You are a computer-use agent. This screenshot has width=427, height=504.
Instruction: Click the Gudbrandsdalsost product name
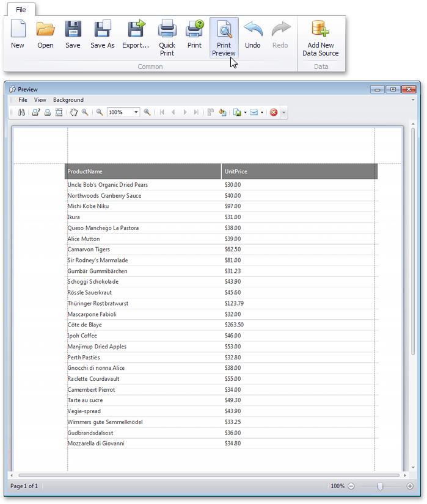pyautogui.click(x=90, y=433)
